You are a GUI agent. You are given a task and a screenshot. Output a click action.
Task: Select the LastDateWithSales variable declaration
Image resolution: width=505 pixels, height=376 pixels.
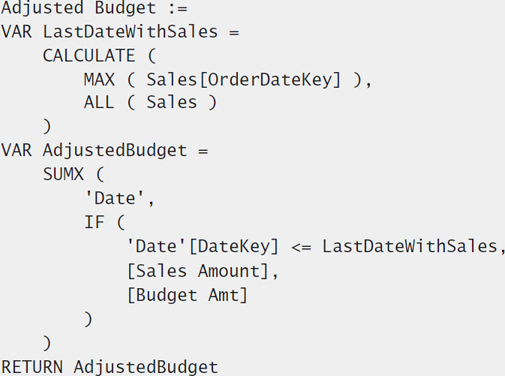coord(120,32)
